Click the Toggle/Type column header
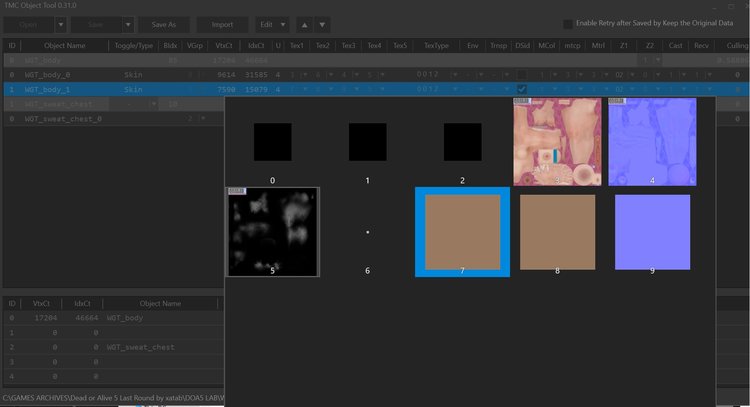This screenshot has height=407, width=750. 133,45
